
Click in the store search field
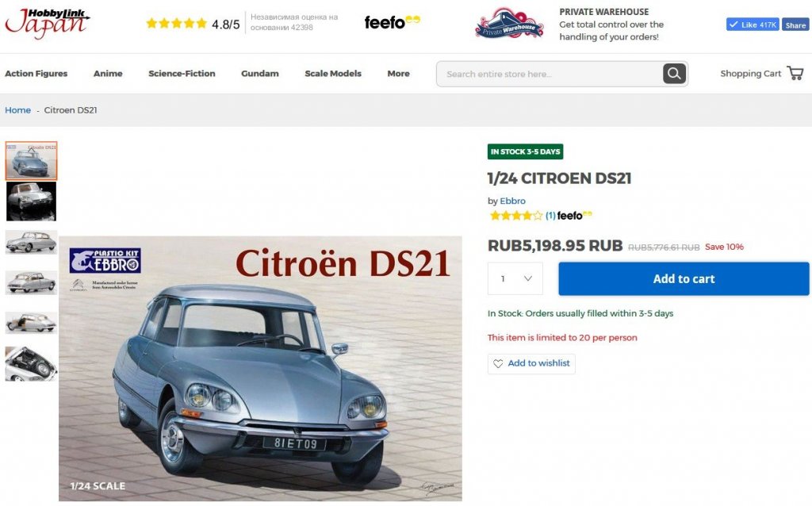tap(549, 74)
